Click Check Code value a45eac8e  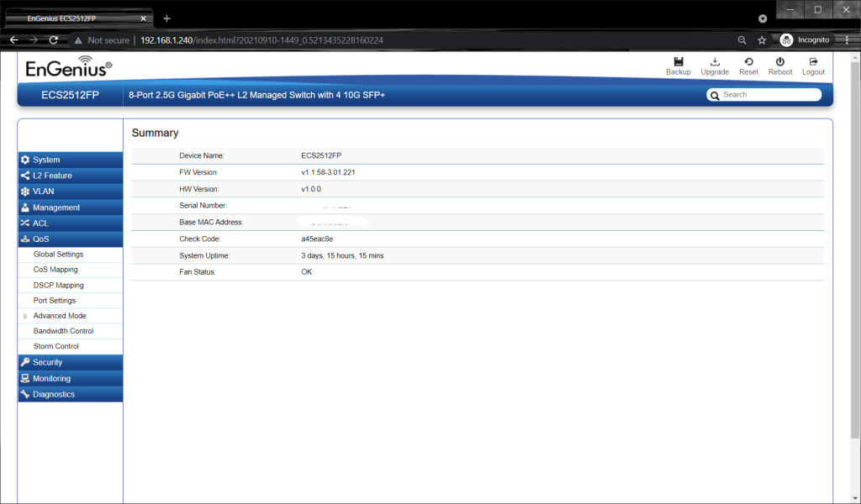[x=317, y=239]
